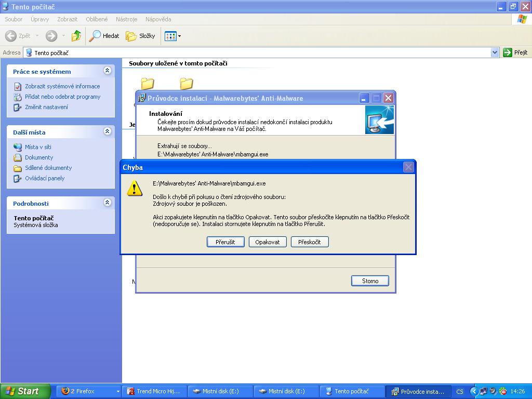Go back with the Zpět arrow icon
The height and width of the screenshot is (399, 532).
pyautogui.click(x=11, y=36)
